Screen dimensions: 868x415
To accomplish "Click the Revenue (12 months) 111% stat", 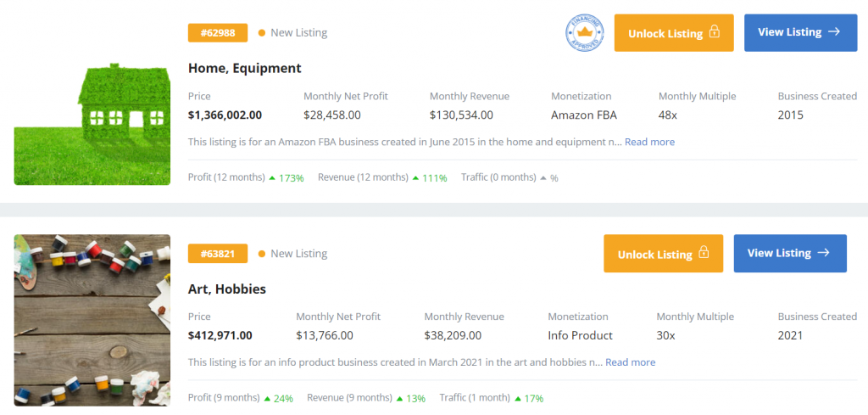I will click(x=381, y=177).
